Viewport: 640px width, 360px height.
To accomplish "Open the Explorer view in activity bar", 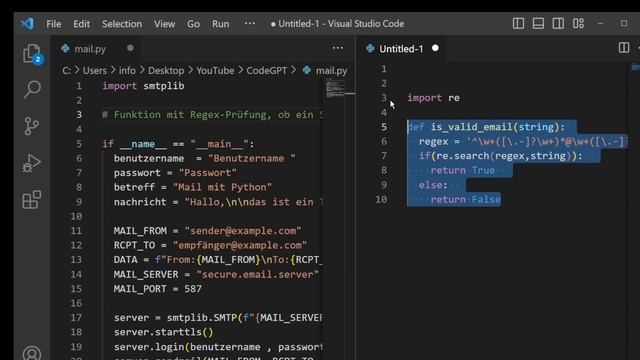I will pyautogui.click(x=32, y=53).
